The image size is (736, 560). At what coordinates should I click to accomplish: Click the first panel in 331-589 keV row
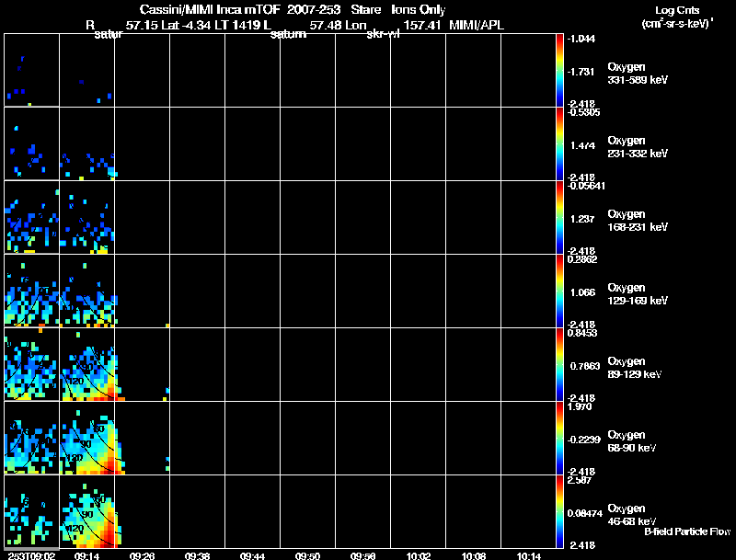31,70
